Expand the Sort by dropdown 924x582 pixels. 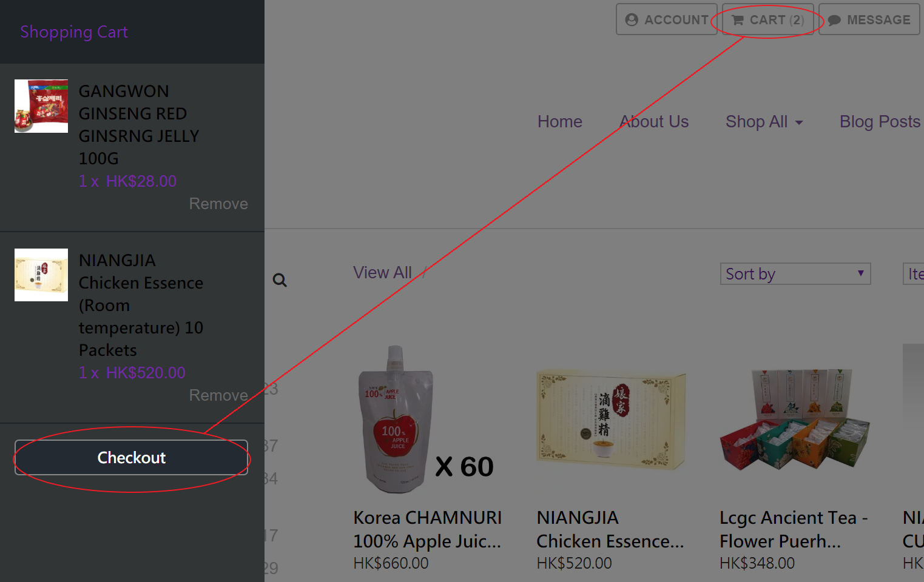click(x=795, y=274)
